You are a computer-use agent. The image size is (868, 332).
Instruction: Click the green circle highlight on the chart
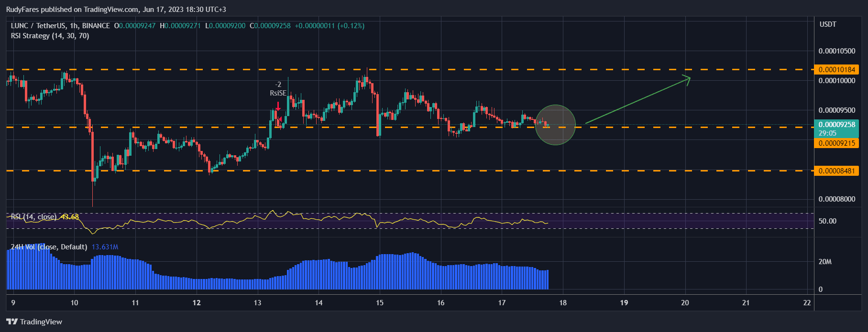[555, 125]
